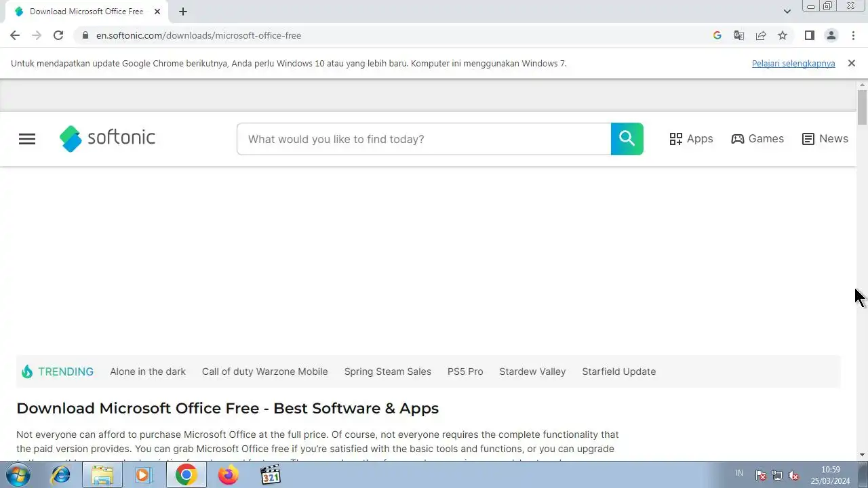Reload the current page

tap(58, 35)
